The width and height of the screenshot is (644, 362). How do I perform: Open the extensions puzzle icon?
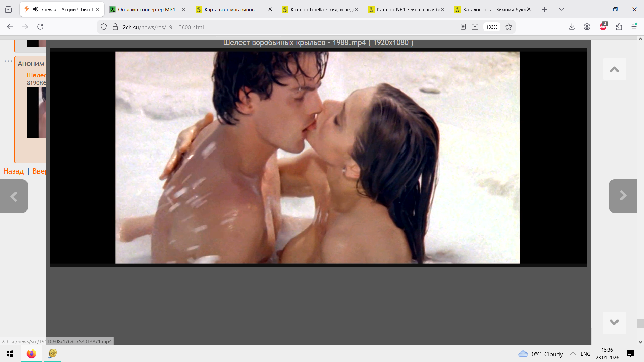pos(619,27)
